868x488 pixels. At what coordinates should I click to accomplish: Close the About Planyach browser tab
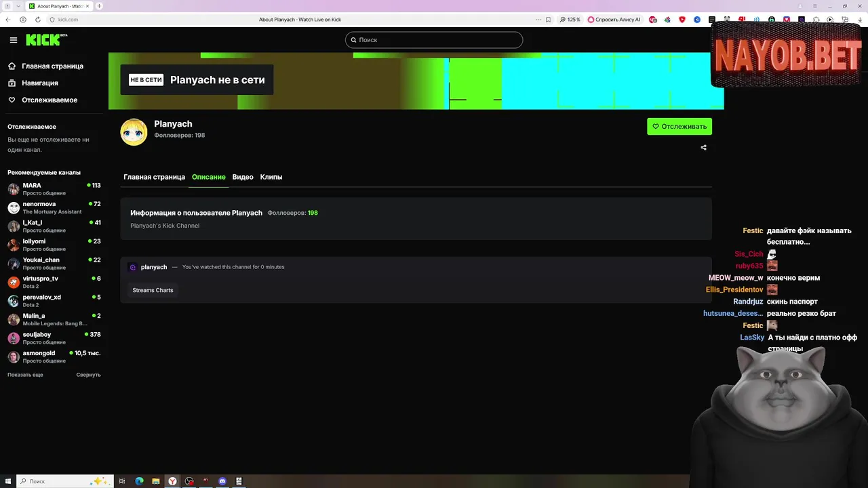87,6
